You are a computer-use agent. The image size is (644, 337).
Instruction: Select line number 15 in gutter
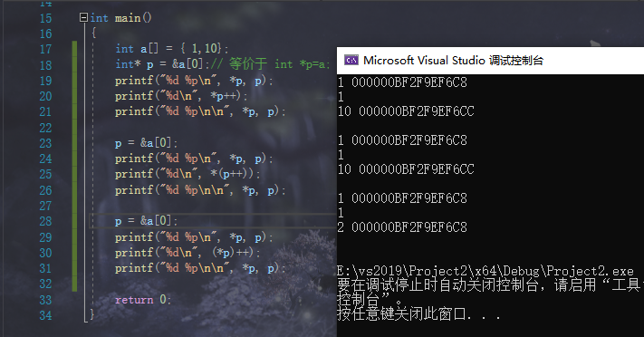click(45, 18)
